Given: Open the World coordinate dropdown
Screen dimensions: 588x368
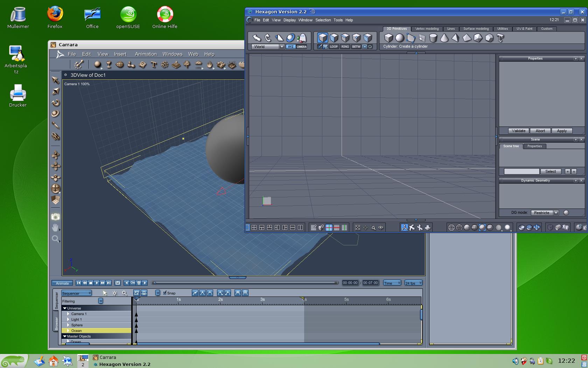Looking at the screenshot, I should click(x=282, y=47).
